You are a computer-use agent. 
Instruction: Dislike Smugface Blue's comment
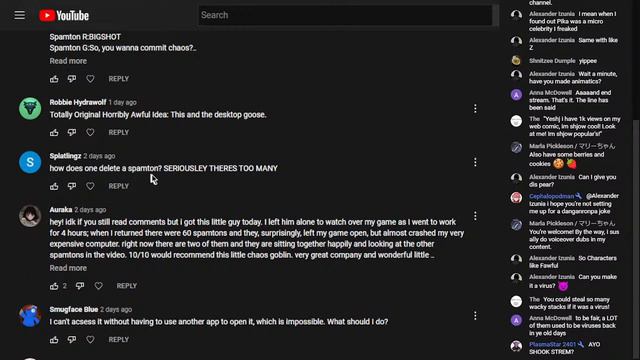(x=72, y=340)
